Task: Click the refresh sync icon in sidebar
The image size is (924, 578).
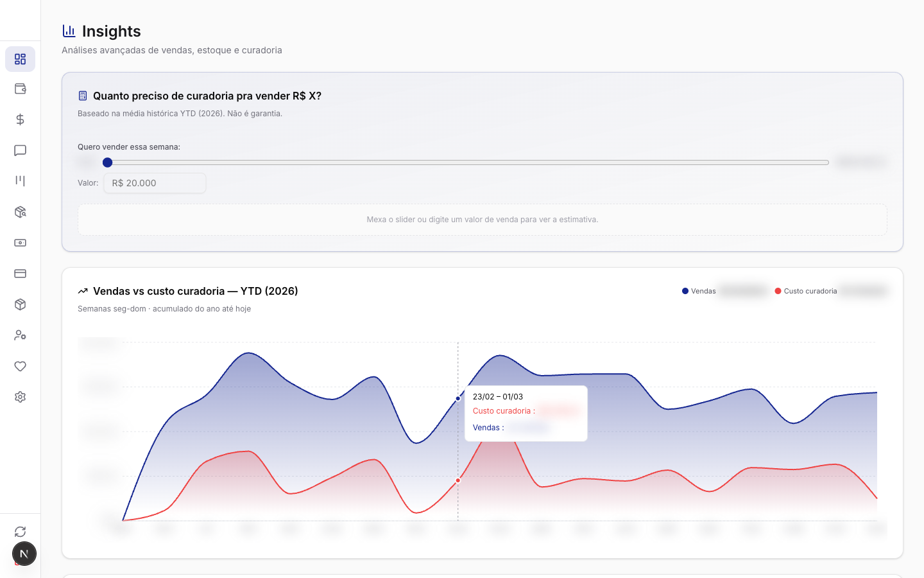Action: (20, 532)
